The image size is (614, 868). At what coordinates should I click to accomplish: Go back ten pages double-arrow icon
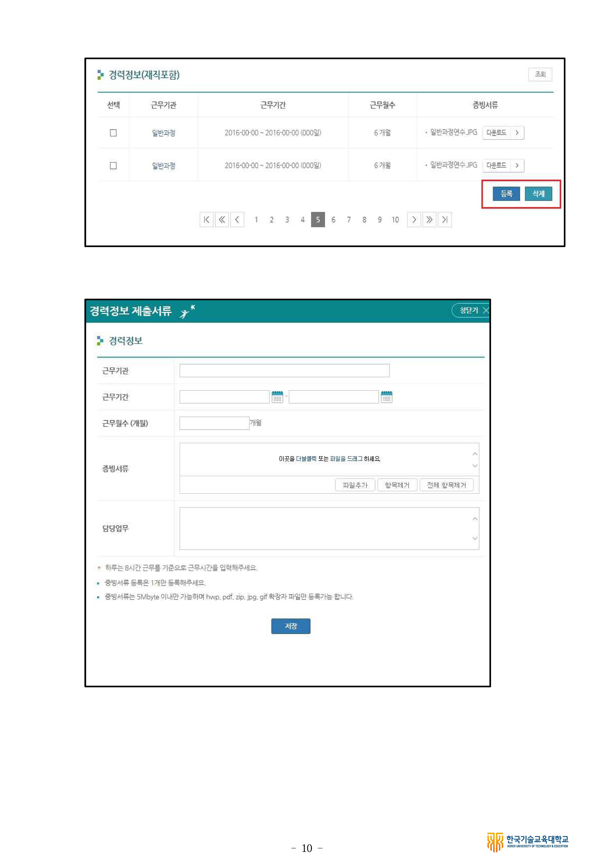click(222, 220)
